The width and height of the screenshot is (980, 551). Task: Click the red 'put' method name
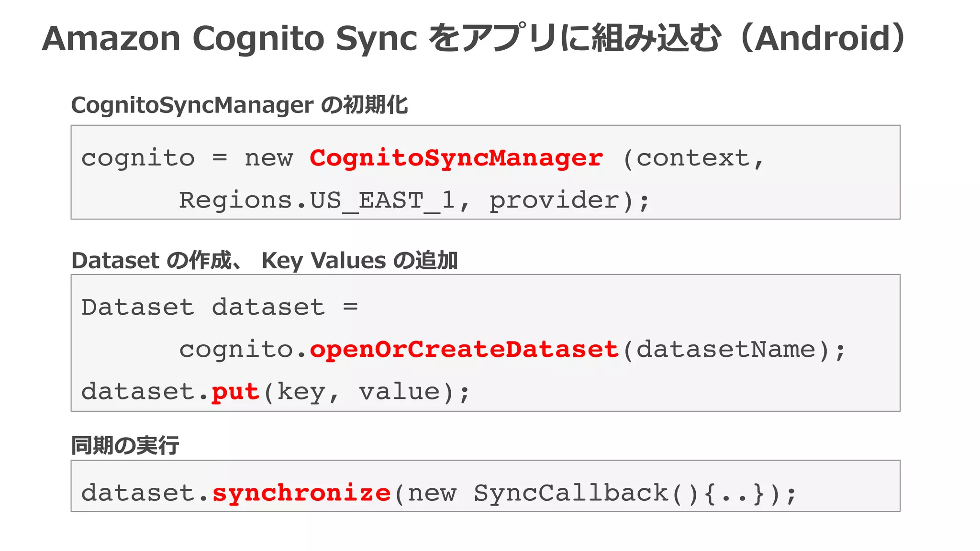[235, 393]
